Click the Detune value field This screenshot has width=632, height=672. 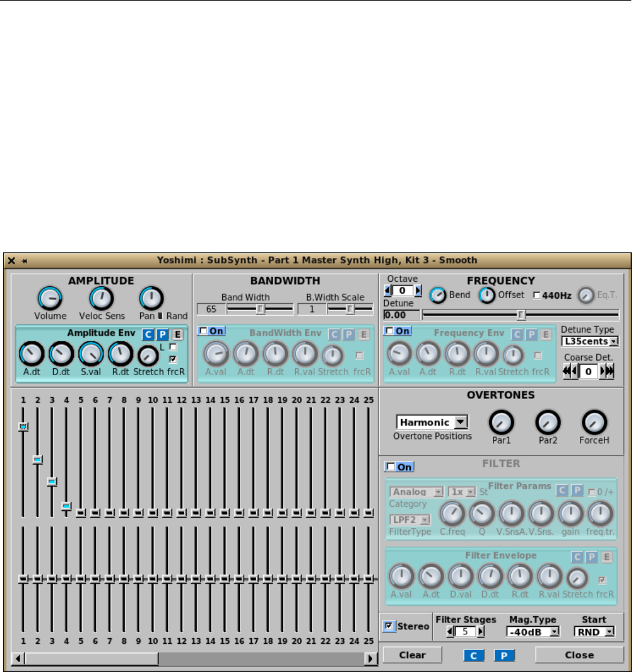point(401,315)
